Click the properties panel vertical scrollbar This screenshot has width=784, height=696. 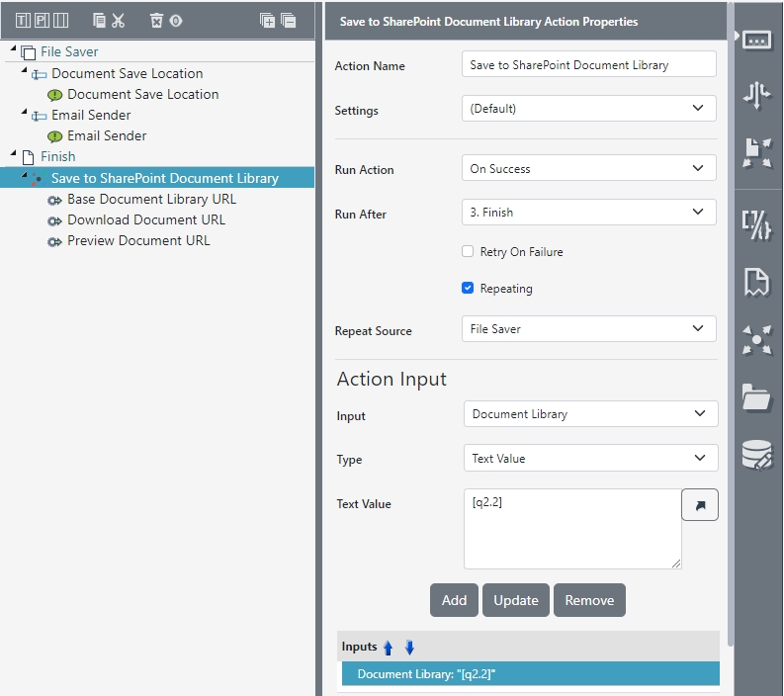731,325
